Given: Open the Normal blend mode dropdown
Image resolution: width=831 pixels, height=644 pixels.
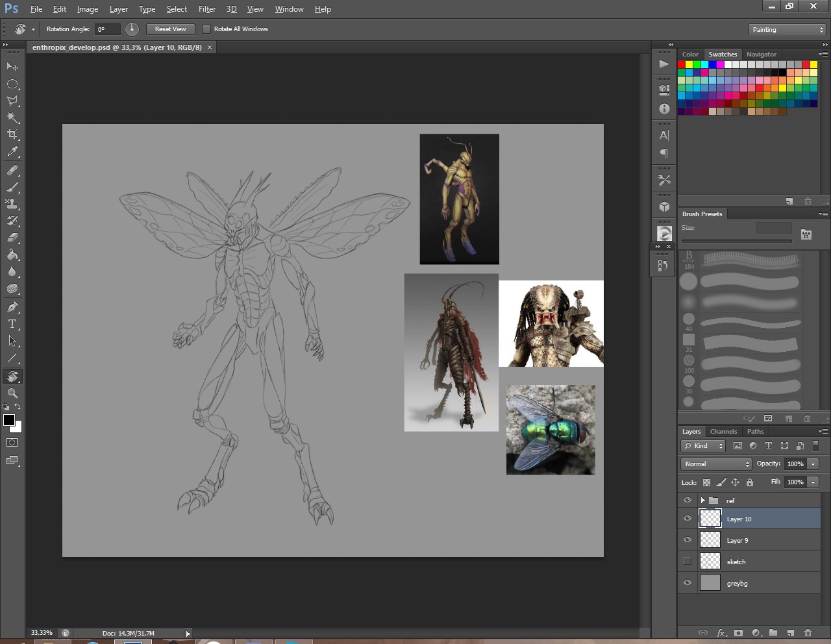Looking at the screenshot, I should pyautogui.click(x=716, y=464).
